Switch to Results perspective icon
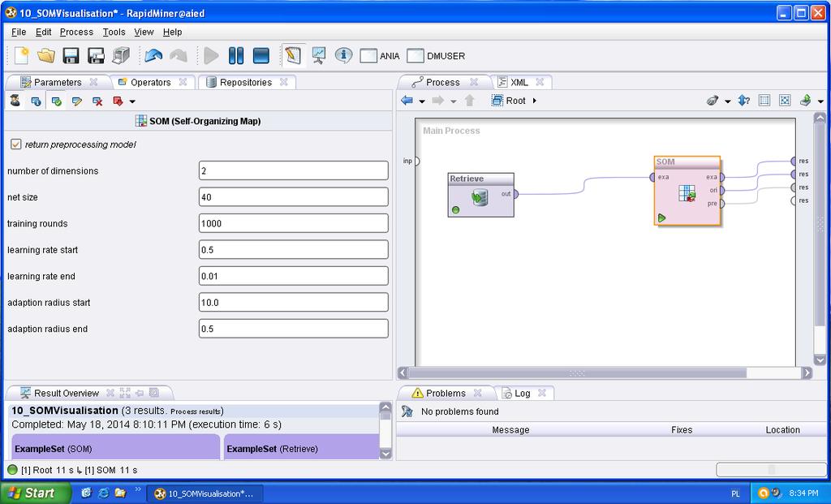 [318, 56]
